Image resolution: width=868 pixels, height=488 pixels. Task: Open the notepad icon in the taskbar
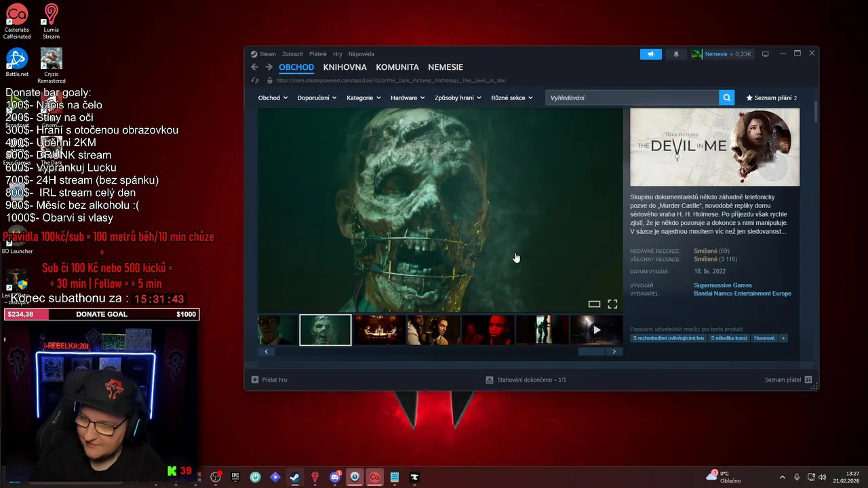pyautogui.click(x=395, y=477)
